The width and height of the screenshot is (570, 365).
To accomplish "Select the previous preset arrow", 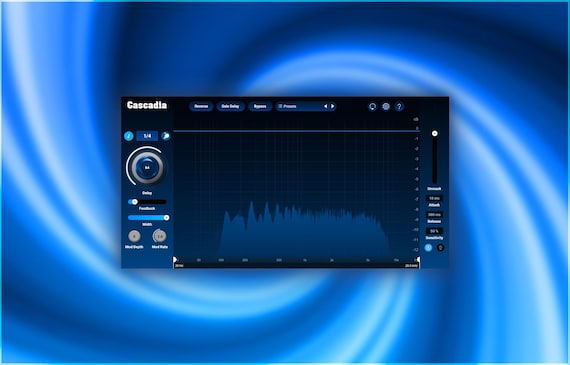I will pyautogui.click(x=325, y=107).
